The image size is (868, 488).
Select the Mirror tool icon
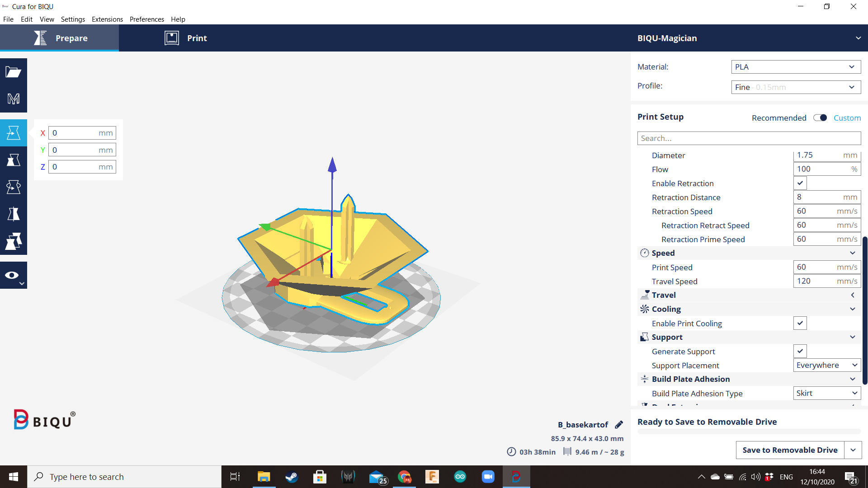coord(13,214)
